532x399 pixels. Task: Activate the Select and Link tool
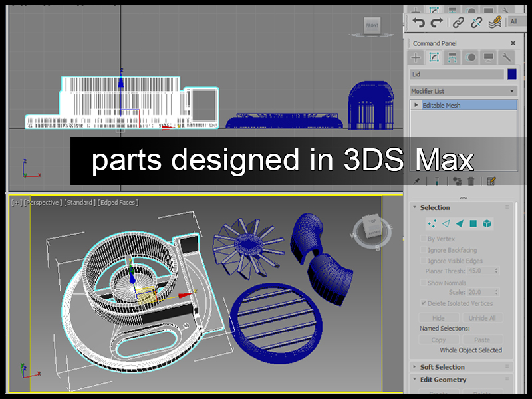pos(458,23)
